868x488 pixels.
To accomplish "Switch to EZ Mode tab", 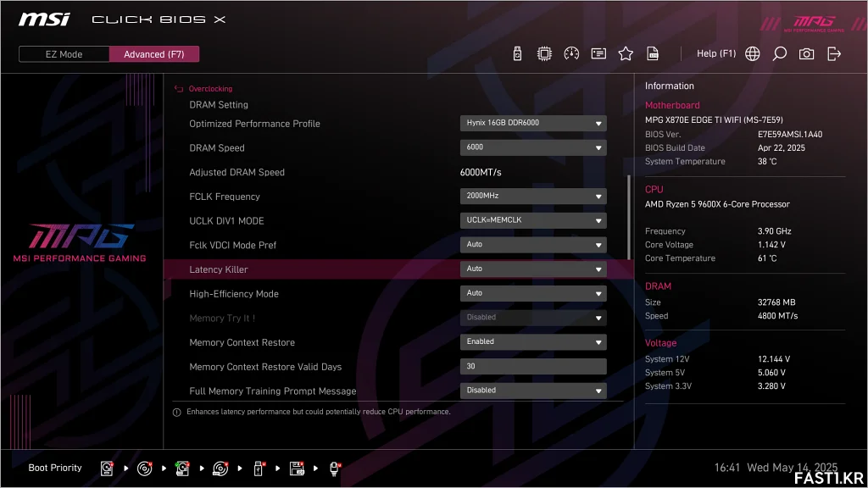I will [64, 54].
